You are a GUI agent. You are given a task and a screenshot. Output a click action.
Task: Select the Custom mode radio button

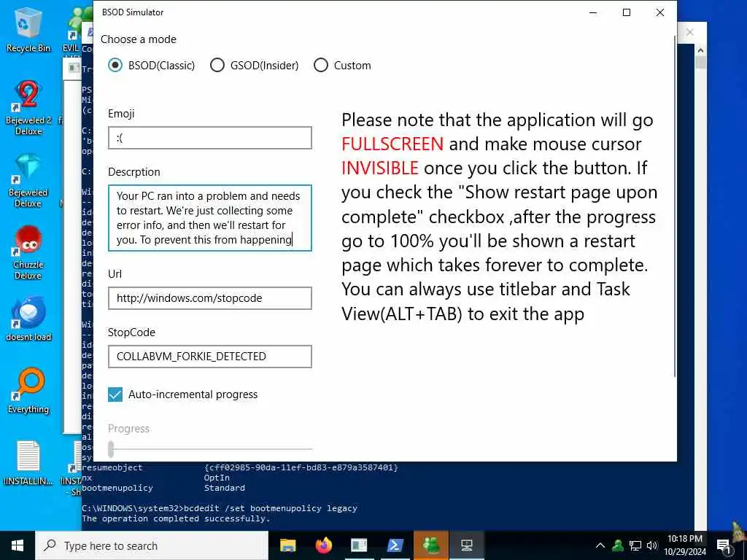pyautogui.click(x=321, y=65)
